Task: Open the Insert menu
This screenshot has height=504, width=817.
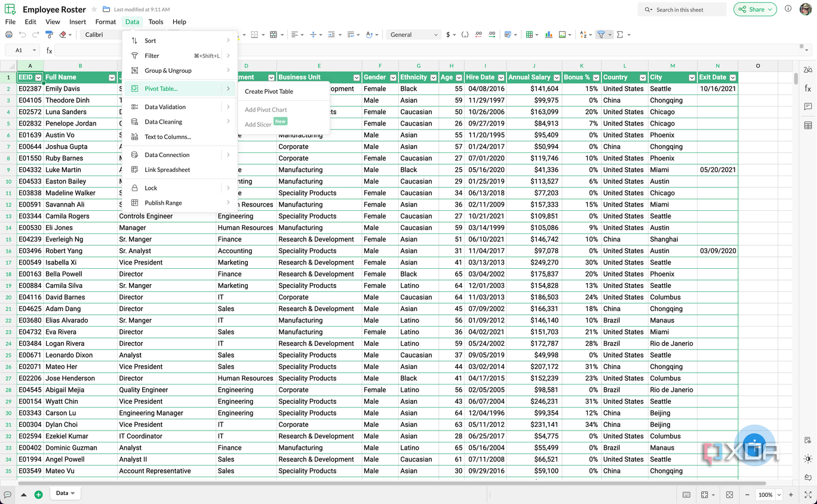Action: 78,21
